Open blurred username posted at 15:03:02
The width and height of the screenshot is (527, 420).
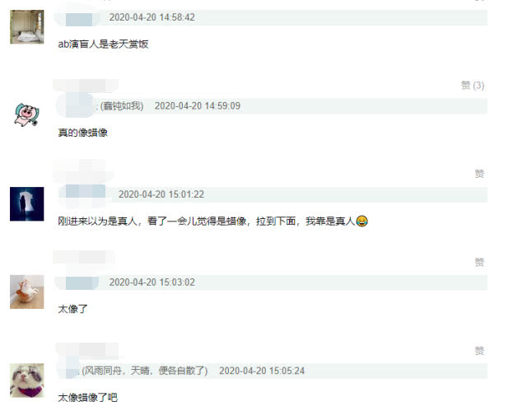[x=79, y=283]
